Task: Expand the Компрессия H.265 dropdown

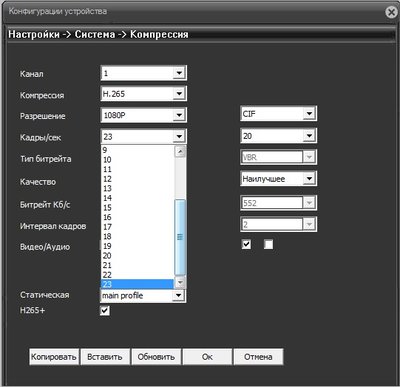Action: [144, 94]
